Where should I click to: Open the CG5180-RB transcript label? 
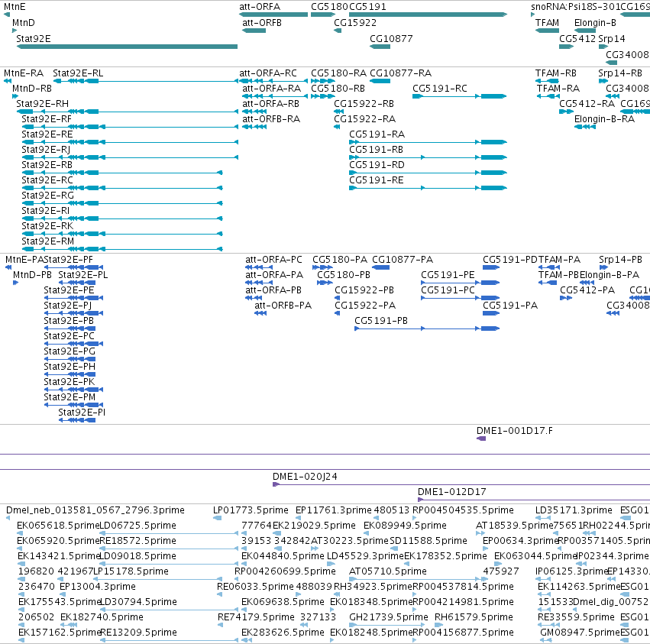[338, 89]
